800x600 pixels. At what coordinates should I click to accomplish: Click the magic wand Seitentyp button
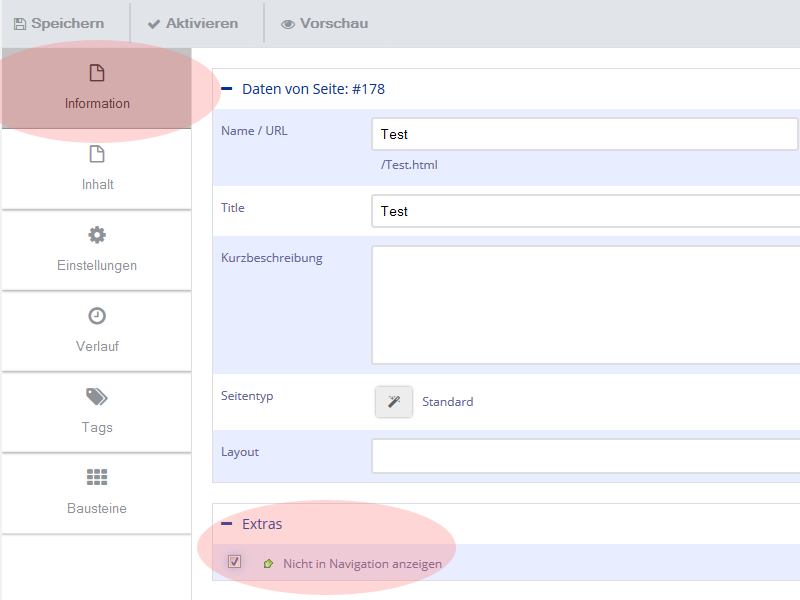pyautogui.click(x=394, y=402)
